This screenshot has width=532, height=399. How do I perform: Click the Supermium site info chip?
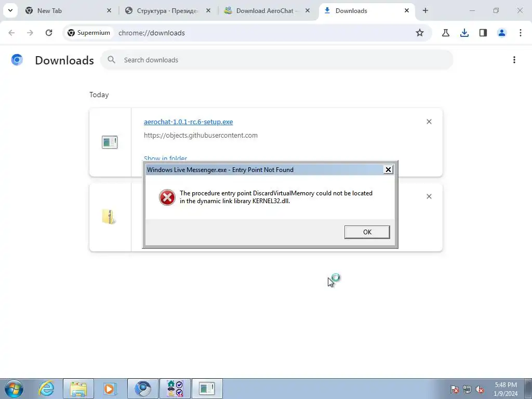89,33
